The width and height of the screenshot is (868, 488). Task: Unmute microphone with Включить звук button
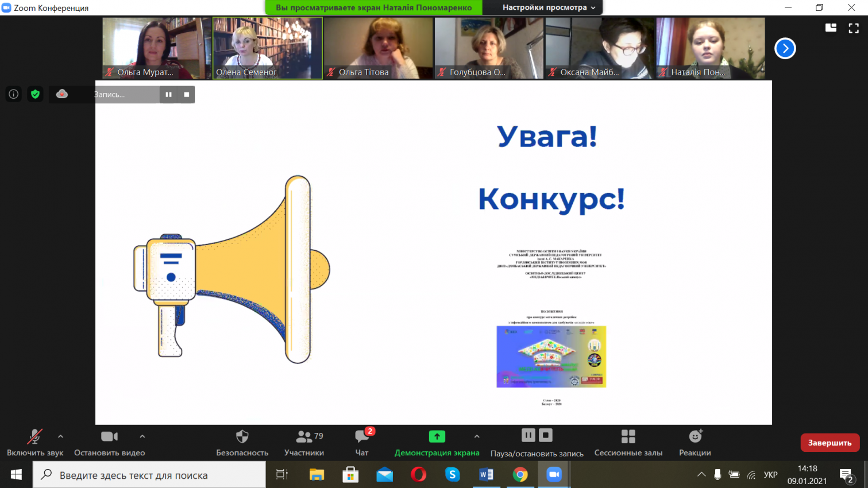(x=35, y=443)
